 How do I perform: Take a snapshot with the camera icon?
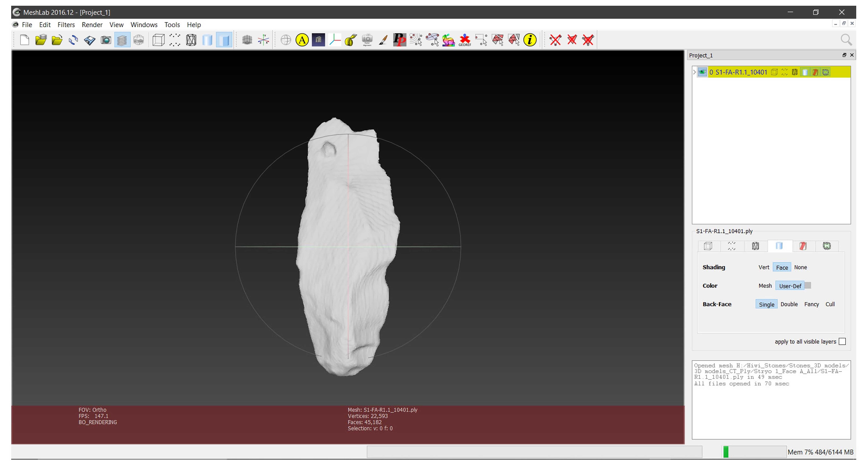106,40
